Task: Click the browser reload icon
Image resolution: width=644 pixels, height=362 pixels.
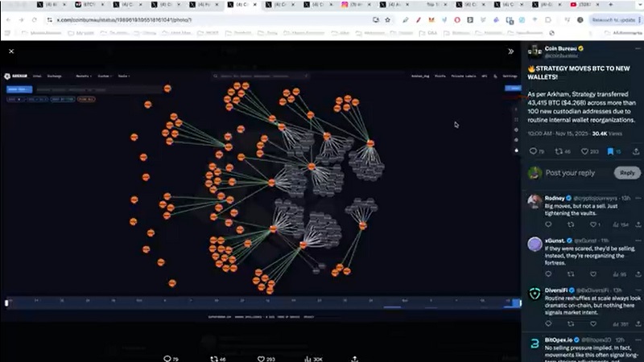Action: 33,19
